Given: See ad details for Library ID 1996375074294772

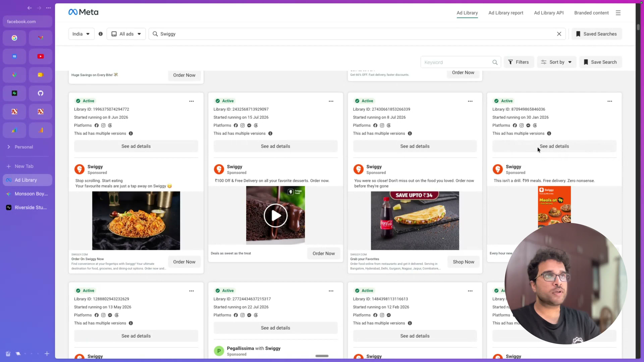Looking at the screenshot, I should pos(136,146).
